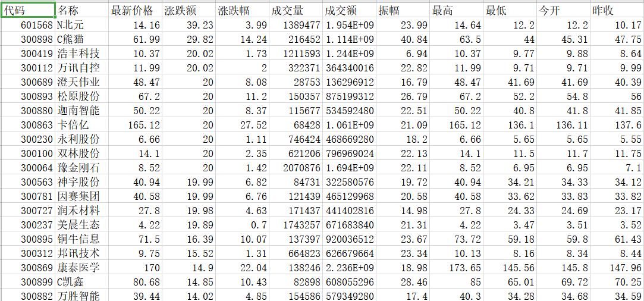
Task: Click the volume cell 1743257
Action: pos(296,225)
